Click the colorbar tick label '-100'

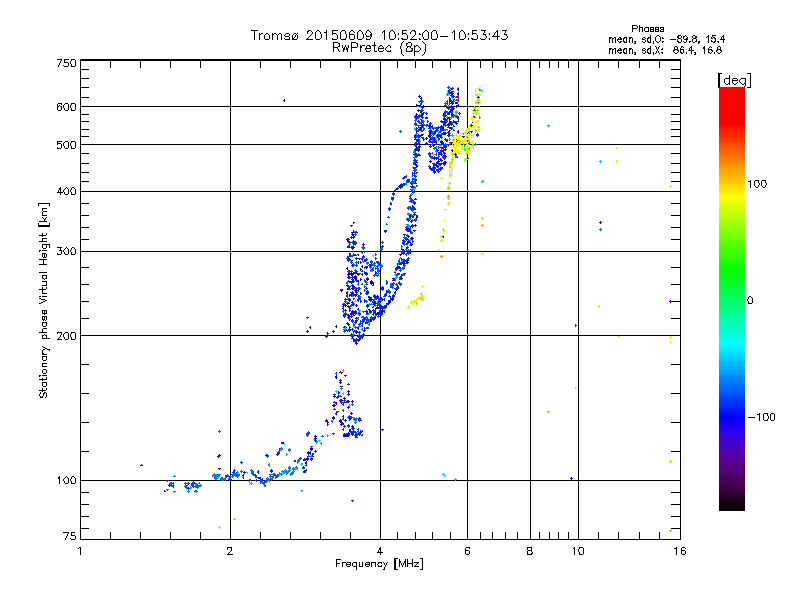click(x=761, y=417)
